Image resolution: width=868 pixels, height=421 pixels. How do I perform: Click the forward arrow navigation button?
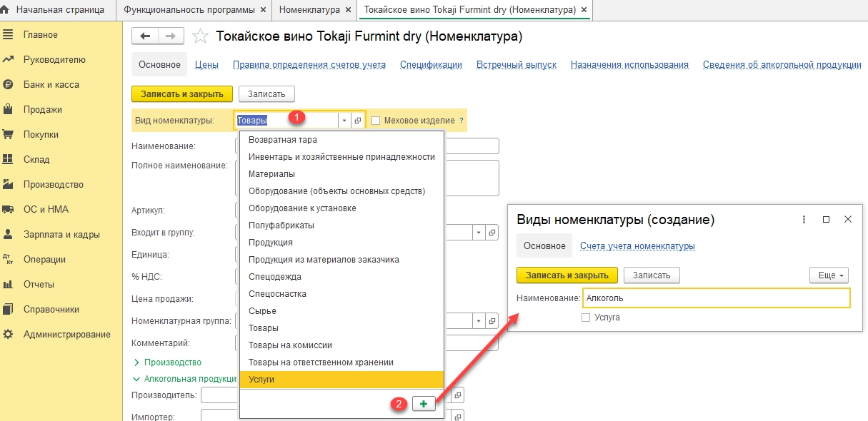click(171, 36)
